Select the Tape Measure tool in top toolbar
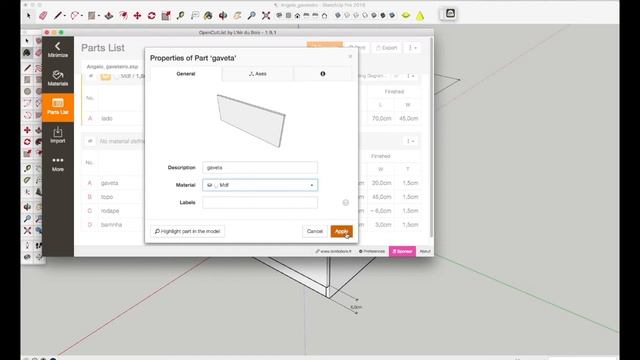The image size is (640, 360). (x=180, y=16)
